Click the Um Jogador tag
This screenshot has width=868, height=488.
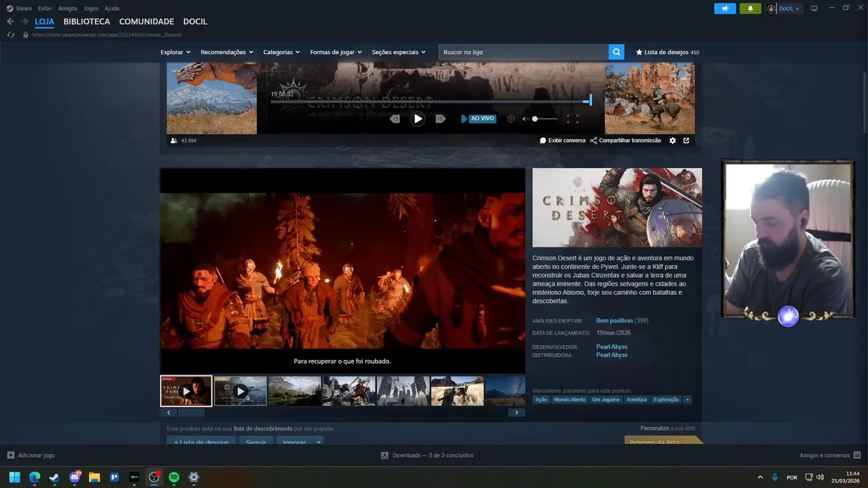pyautogui.click(x=606, y=400)
